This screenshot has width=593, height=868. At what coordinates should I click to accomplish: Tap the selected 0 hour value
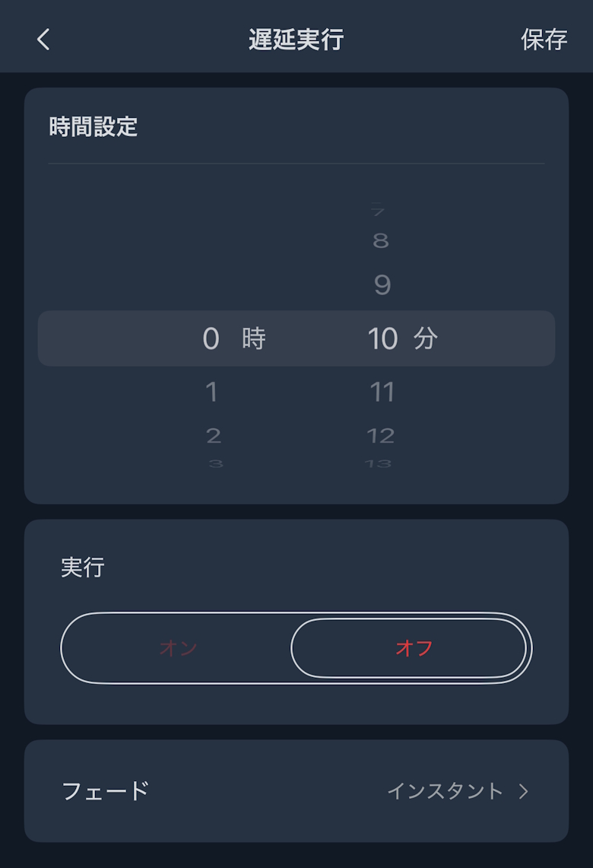[211, 339]
